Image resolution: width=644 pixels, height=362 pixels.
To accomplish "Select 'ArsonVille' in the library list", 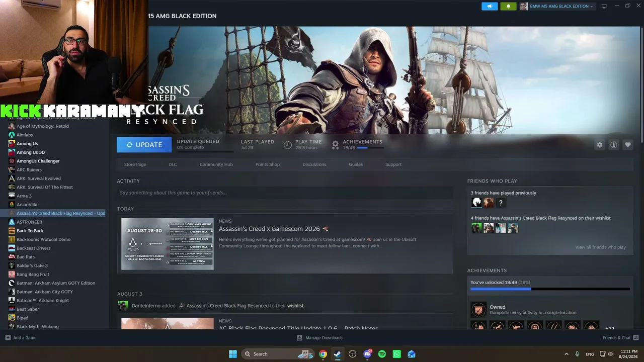I will 27,205.
